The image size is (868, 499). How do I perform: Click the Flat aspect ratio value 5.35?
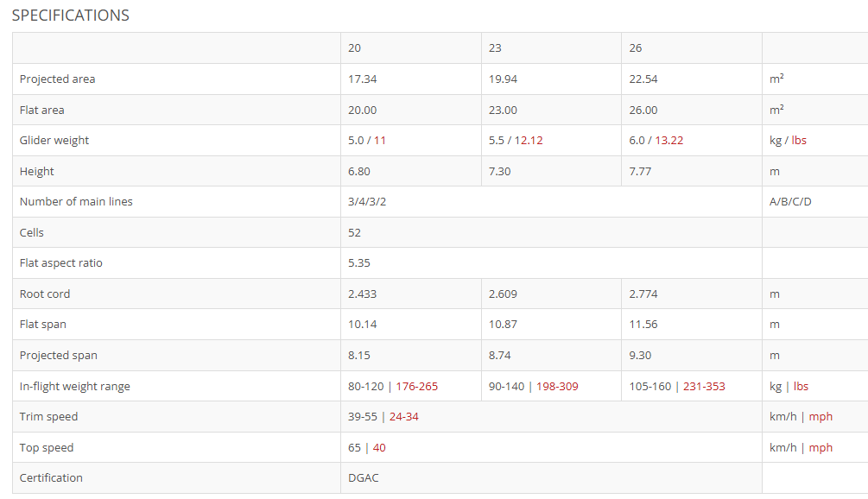[x=359, y=263]
